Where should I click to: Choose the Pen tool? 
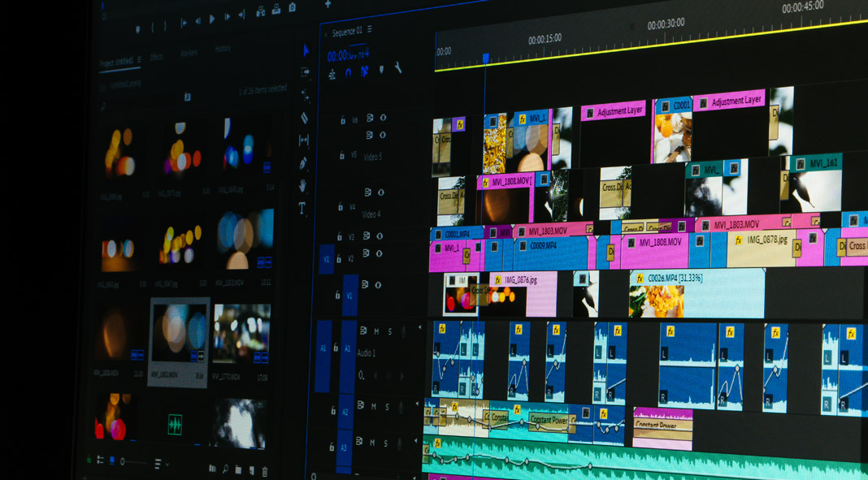(303, 163)
